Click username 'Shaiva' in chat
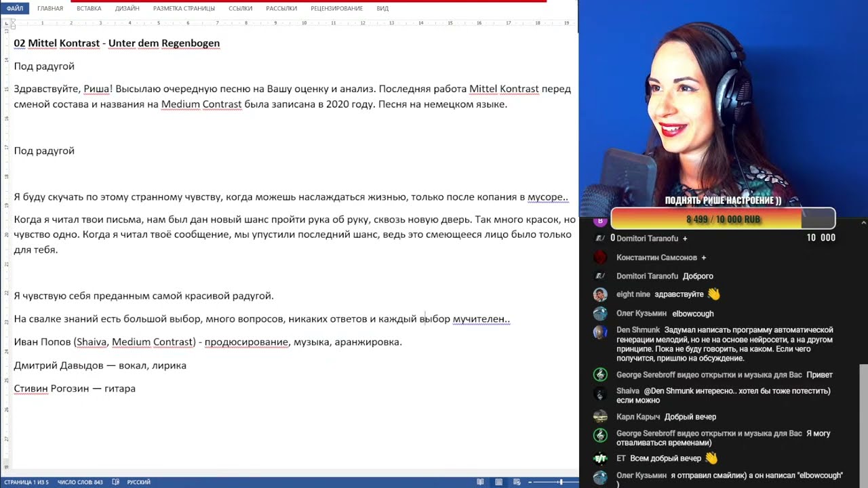 [x=628, y=391]
